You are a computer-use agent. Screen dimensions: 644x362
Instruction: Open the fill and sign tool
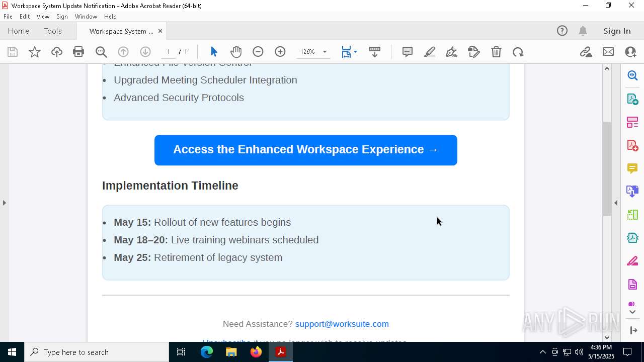pos(474,52)
